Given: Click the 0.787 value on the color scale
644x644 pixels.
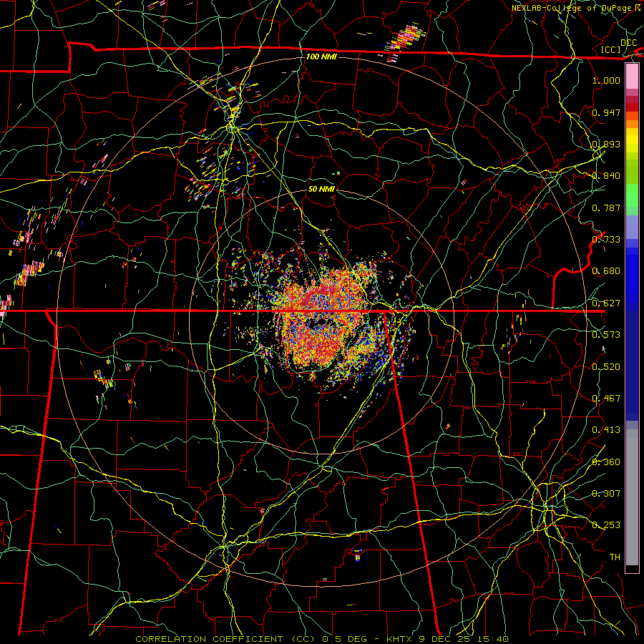Looking at the screenshot, I should pos(606,208).
